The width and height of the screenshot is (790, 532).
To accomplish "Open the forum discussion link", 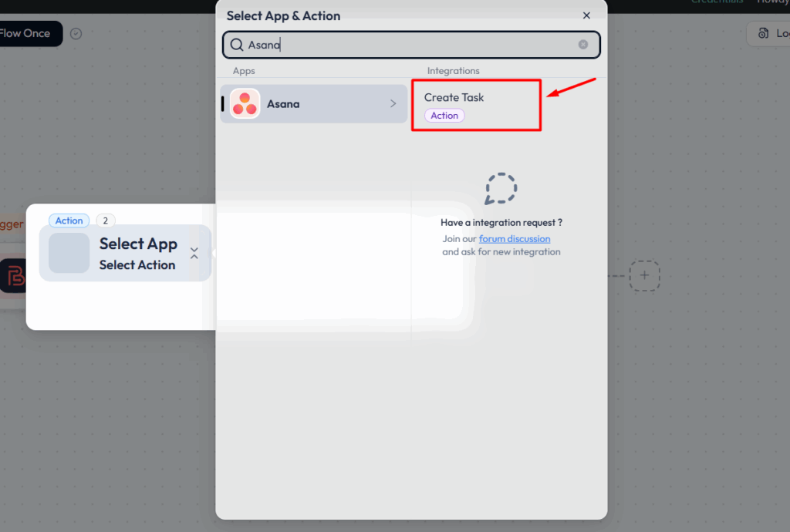I will [x=514, y=238].
